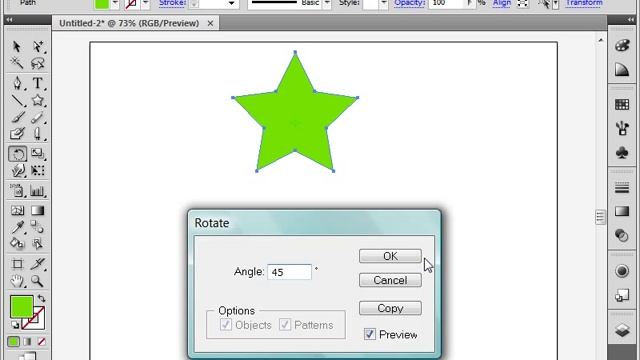Screen dimensions: 640x360
Task: Select the Type tool
Action: click(x=38, y=83)
